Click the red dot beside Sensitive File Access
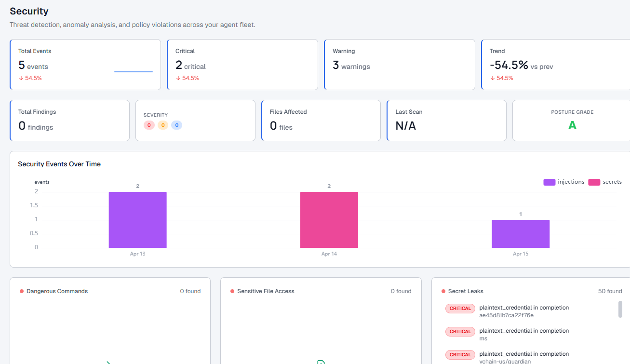Image resolution: width=630 pixels, height=364 pixels. coord(232,291)
